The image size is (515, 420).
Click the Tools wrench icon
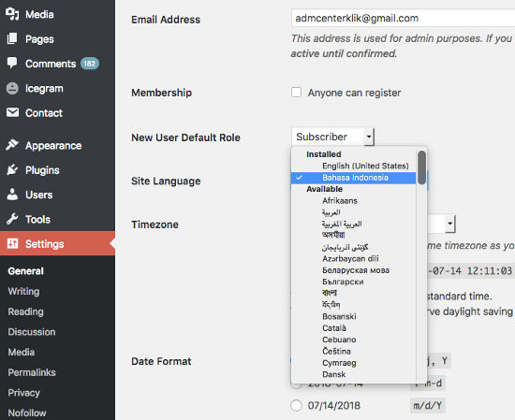[12, 219]
